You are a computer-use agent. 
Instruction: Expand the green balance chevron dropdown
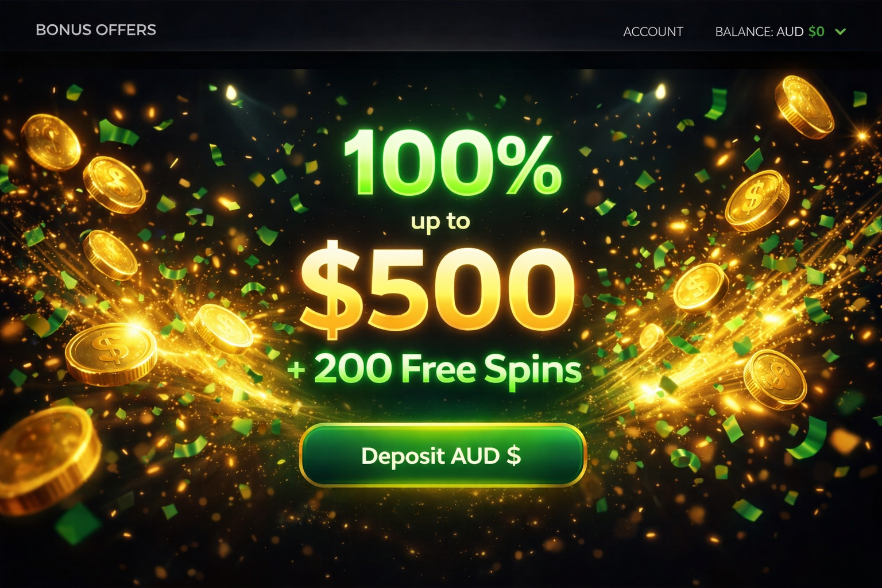pos(841,32)
